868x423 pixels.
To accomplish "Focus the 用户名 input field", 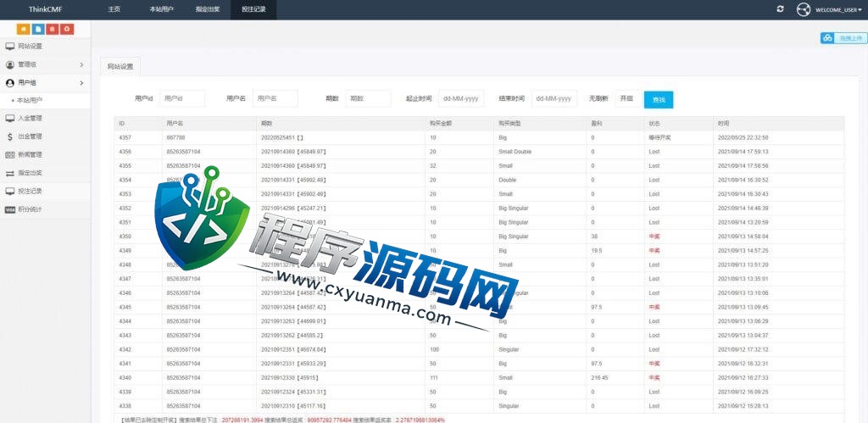I will click(275, 98).
